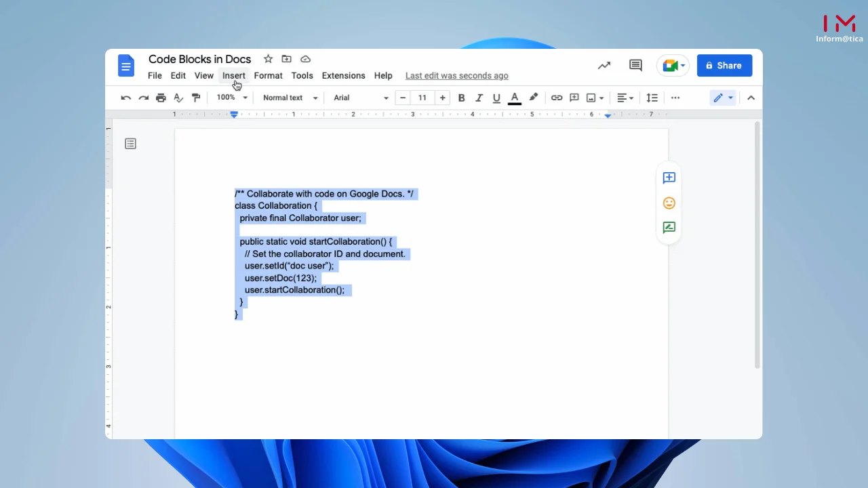This screenshot has height=488, width=868.
Task: Open the Editing mode pencil dropdown
Action: pyautogui.click(x=723, y=98)
